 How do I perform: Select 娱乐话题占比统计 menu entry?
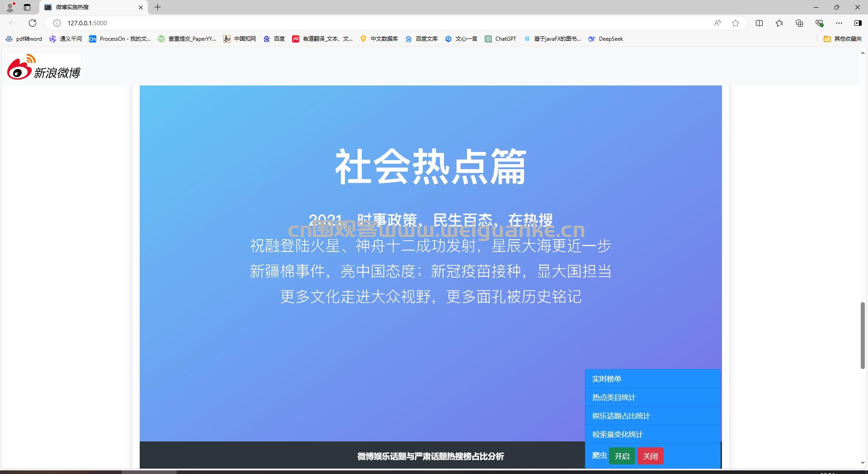tap(653, 416)
